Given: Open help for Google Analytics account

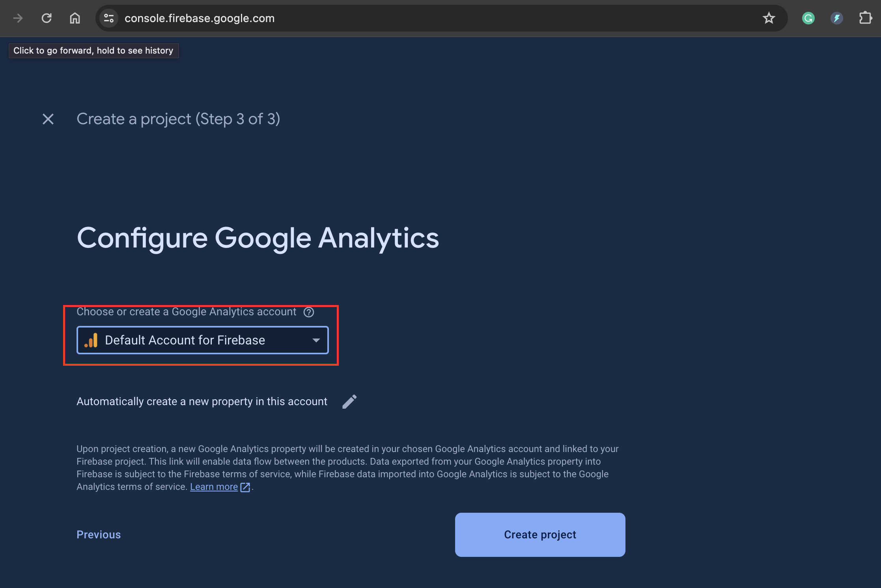Looking at the screenshot, I should pyautogui.click(x=309, y=312).
